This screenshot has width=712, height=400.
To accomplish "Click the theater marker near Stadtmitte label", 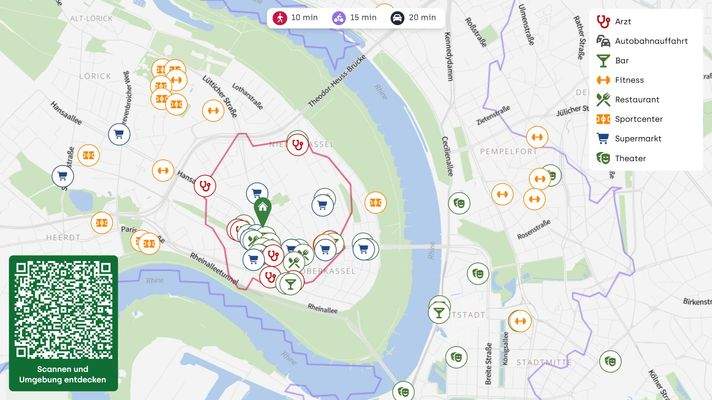I will 610,362.
